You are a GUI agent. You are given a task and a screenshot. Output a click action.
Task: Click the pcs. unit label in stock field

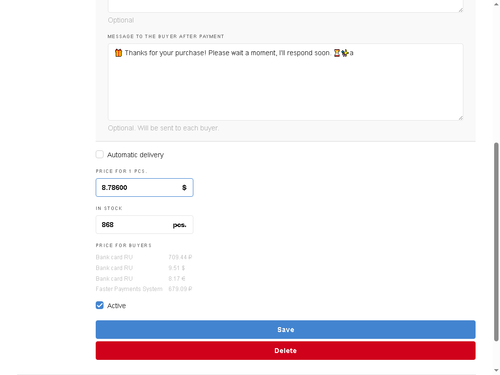tap(179, 225)
